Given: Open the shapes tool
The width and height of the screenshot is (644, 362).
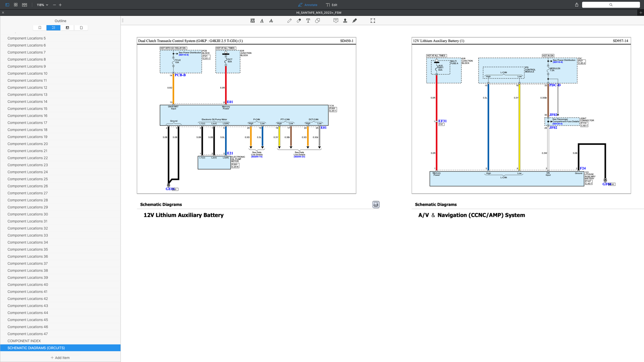Looking at the screenshot, I should point(317,20).
